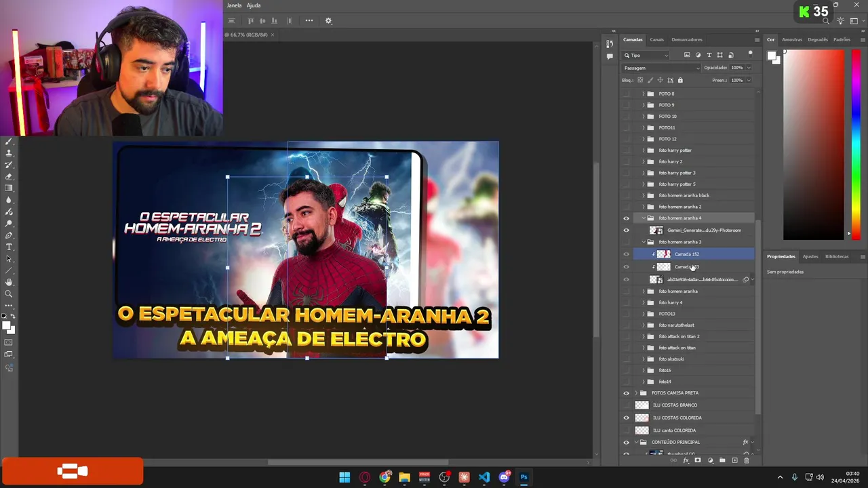Switch to the Ajustes tab
This screenshot has width=868, height=488.
click(810, 256)
